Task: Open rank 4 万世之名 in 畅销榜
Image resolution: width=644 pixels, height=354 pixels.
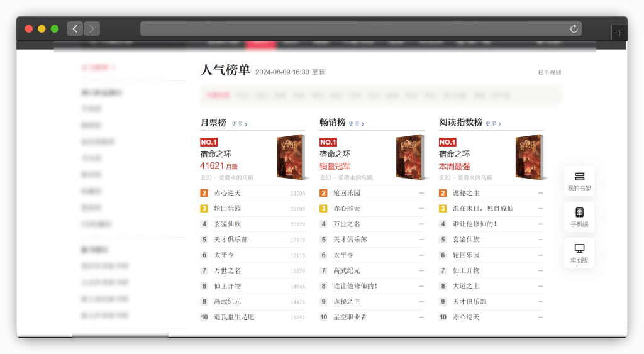Action: tap(347, 224)
